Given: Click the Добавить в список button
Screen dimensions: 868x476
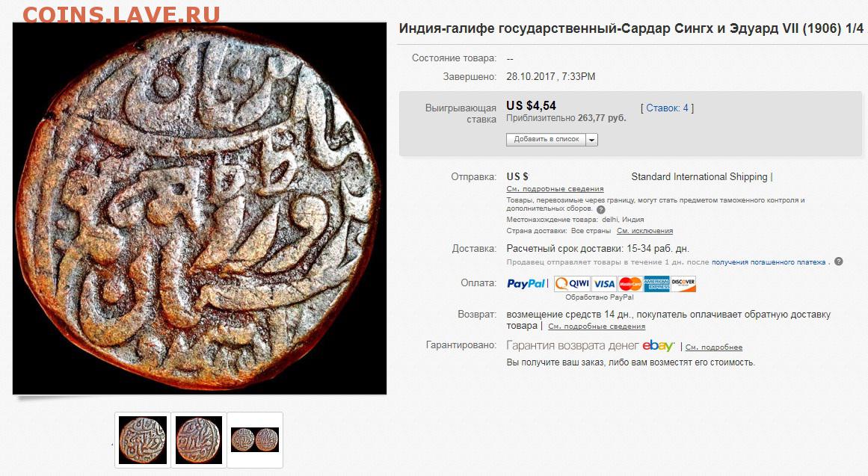Looking at the screenshot, I should (x=547, y=140).
